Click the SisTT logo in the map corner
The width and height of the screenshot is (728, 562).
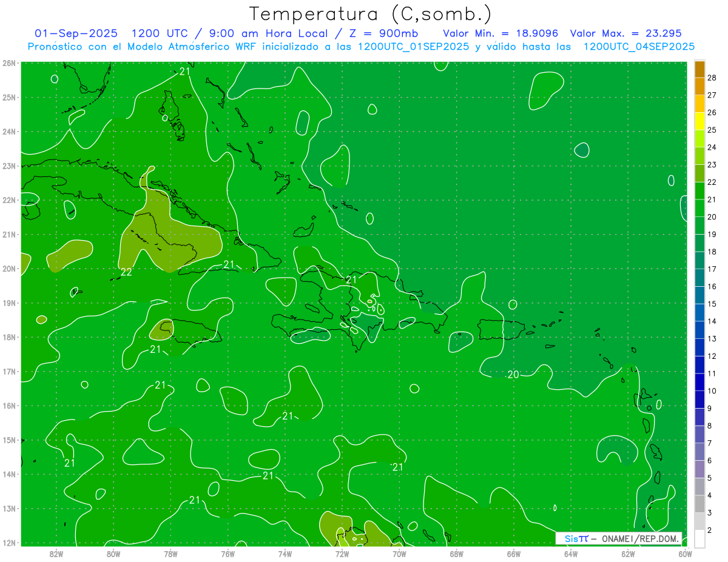(576, 538)
